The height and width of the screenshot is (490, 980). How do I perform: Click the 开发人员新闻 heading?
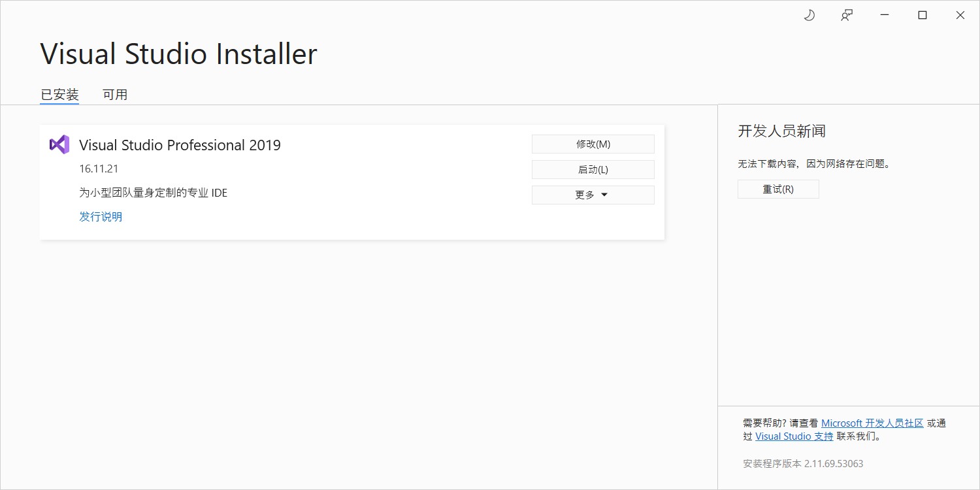coord(782,131)
